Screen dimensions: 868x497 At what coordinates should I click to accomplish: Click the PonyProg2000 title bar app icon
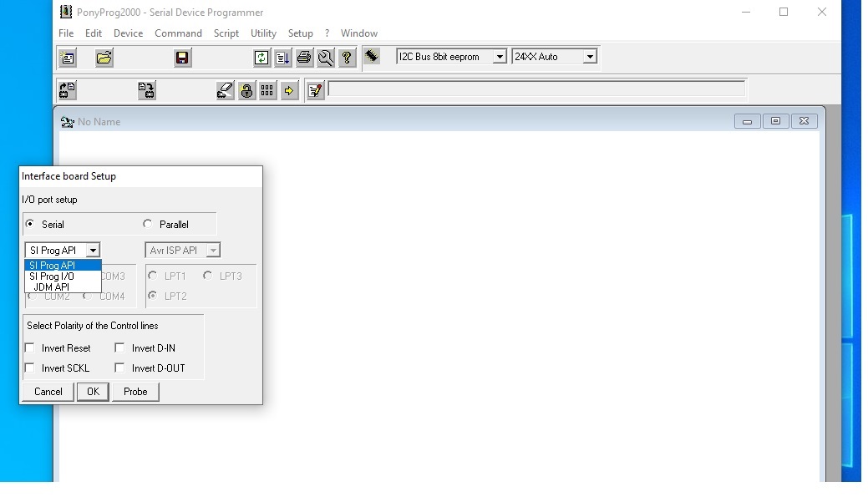66,12
